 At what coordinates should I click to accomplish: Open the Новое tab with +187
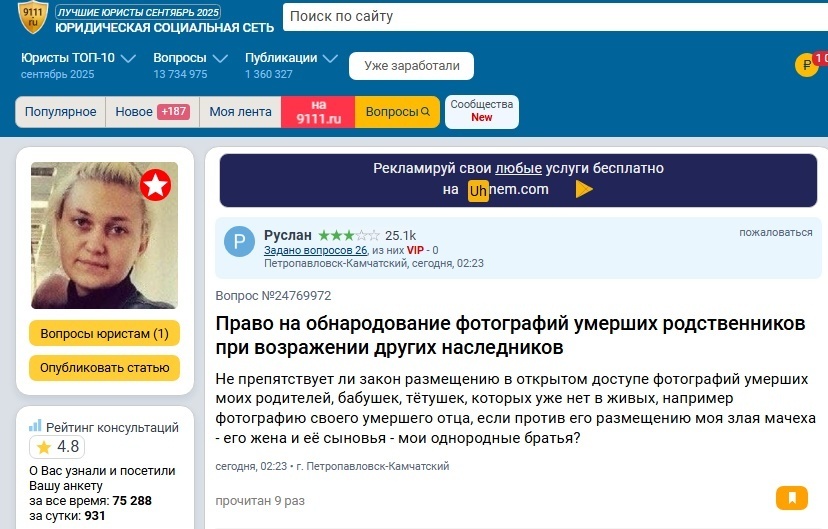click(152, 112)
